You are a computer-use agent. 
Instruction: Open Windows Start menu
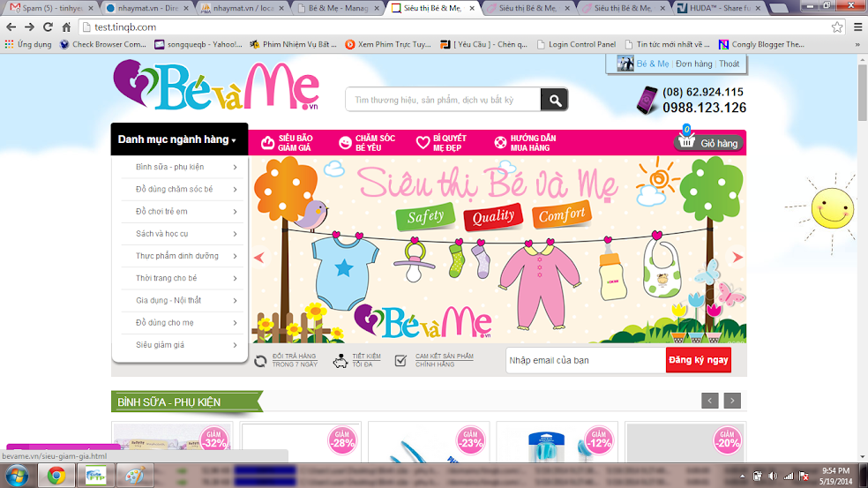click(x=17, y=476)
